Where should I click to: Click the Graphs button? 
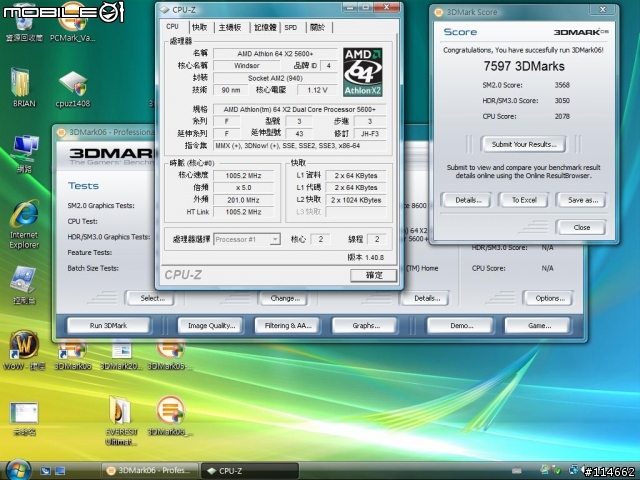(365, 326)
